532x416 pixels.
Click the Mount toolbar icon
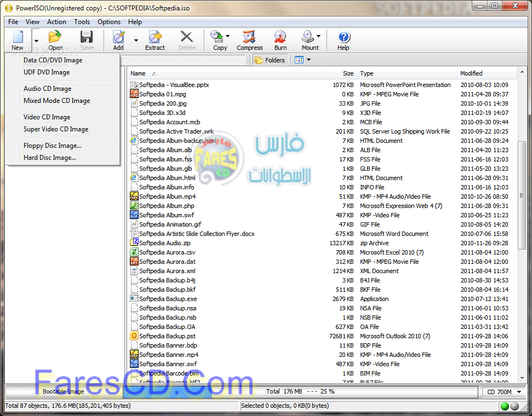pos(308,37)
